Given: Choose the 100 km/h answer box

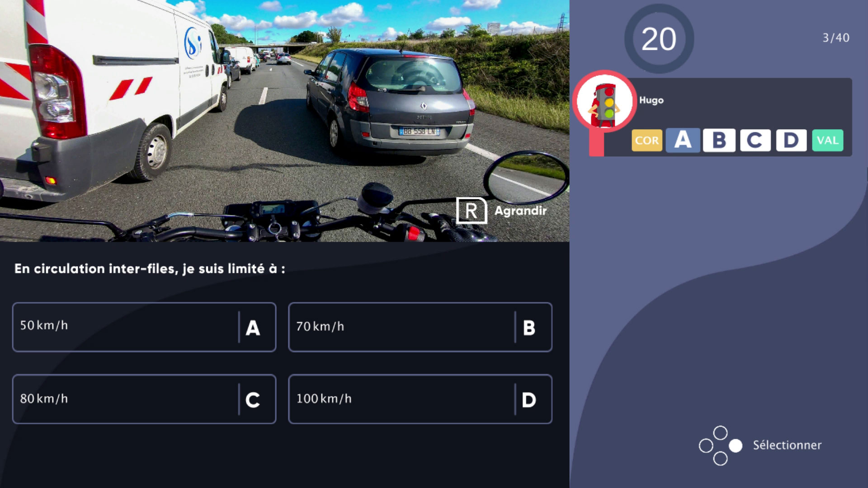Looking at the screenshot, I should point(420,399).
